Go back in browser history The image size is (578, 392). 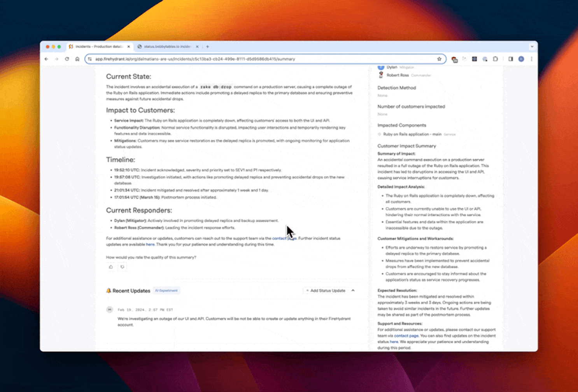tap(46, 59)
